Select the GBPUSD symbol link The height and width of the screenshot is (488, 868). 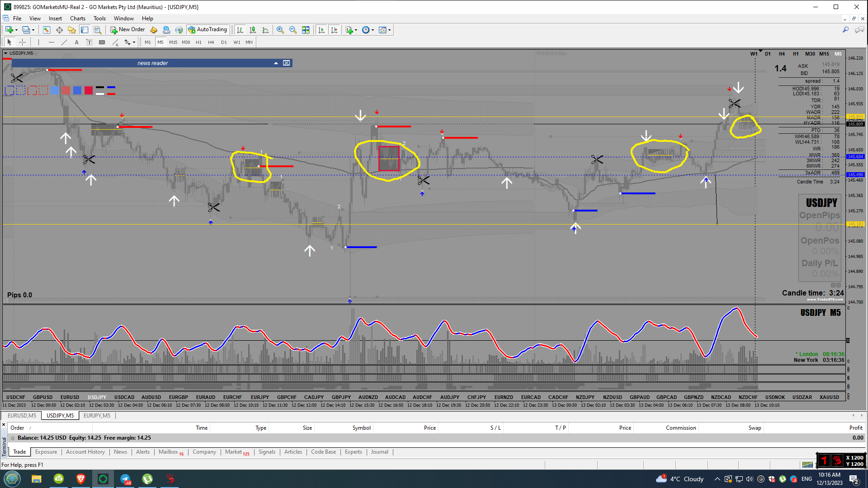(42, 397)
